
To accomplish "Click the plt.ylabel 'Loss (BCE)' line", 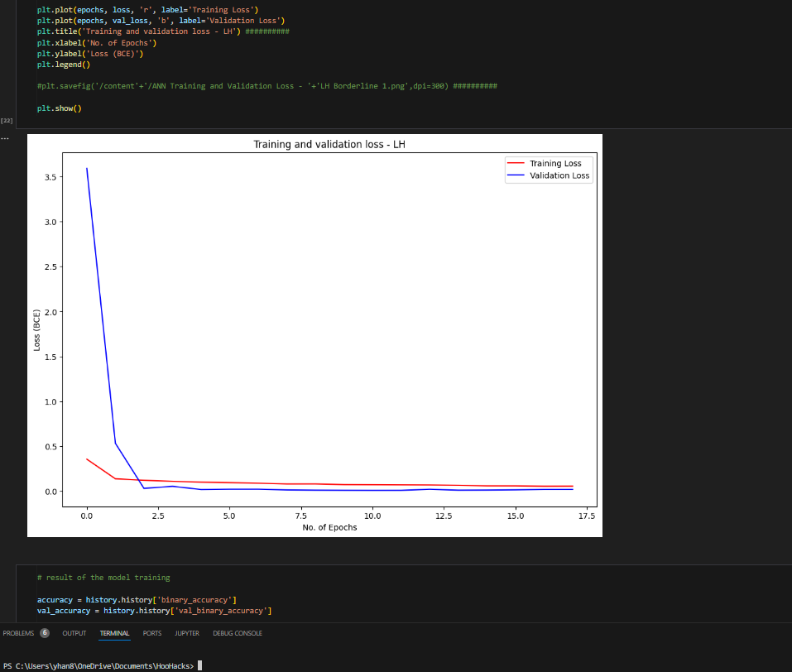I will point(90,54).
